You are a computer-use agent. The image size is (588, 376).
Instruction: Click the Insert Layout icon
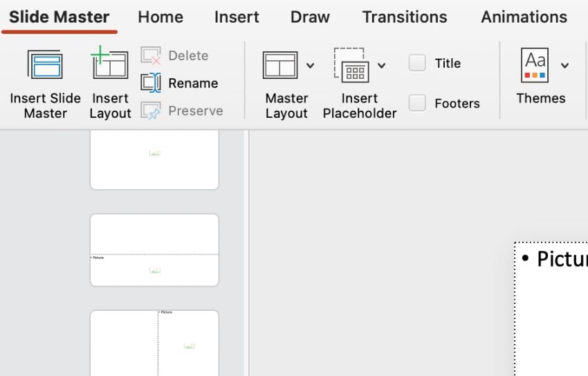(x=110, y=64)
